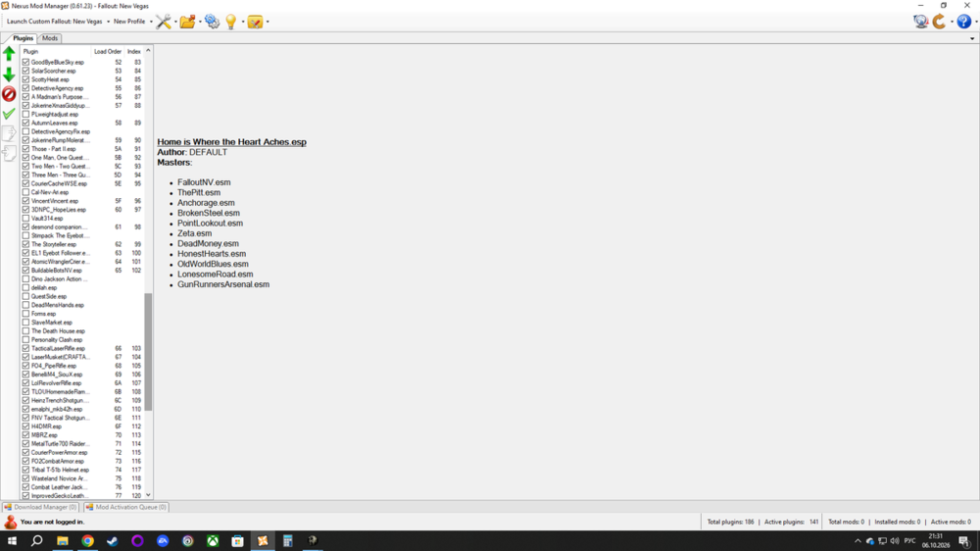The image size is (980, 551).
Task: Click the green checkmark enable-all icon
Action: (9, 114)
